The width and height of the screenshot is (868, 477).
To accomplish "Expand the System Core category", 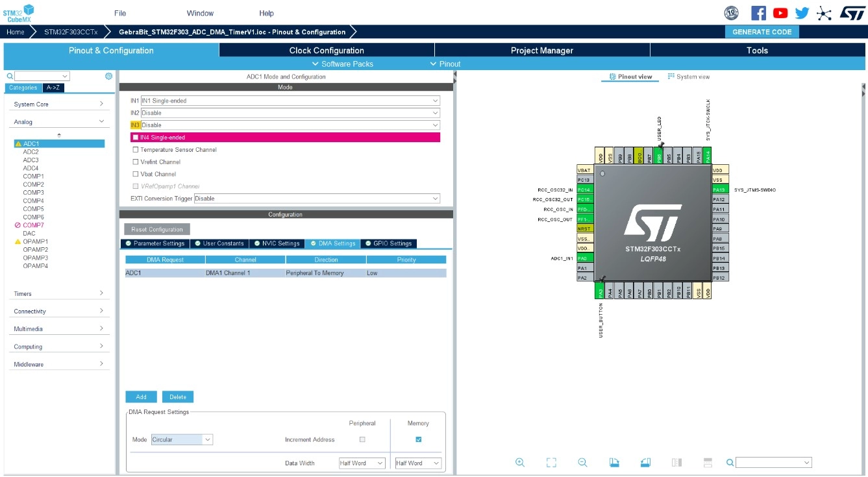I will (x=59, y=104).
